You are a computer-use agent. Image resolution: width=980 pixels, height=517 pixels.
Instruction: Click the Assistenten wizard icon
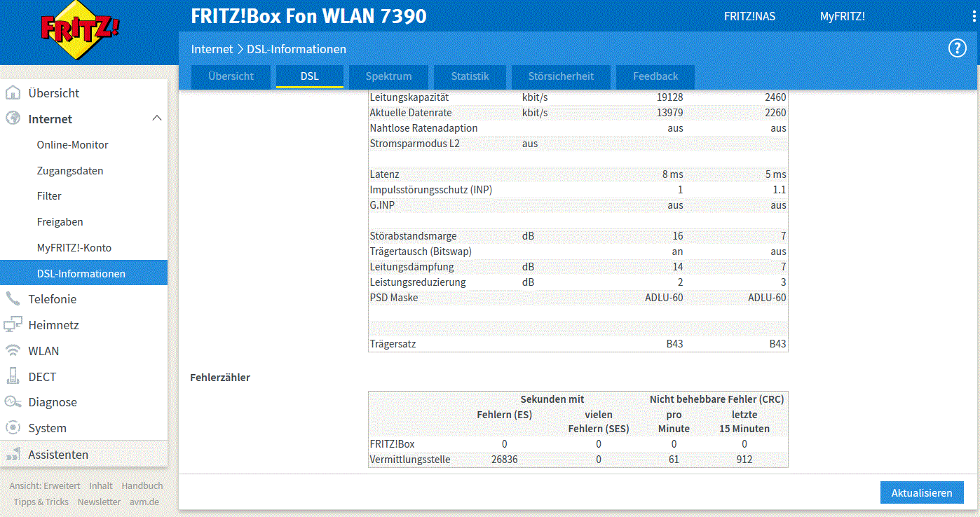click(13, 454)
